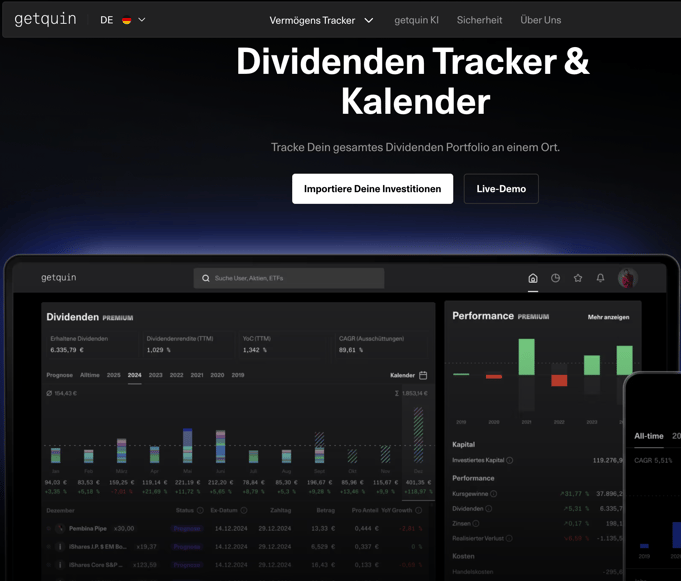Click the search field in the dashboard mockup
The image size is (681, 581).
[x=289, y=278]
